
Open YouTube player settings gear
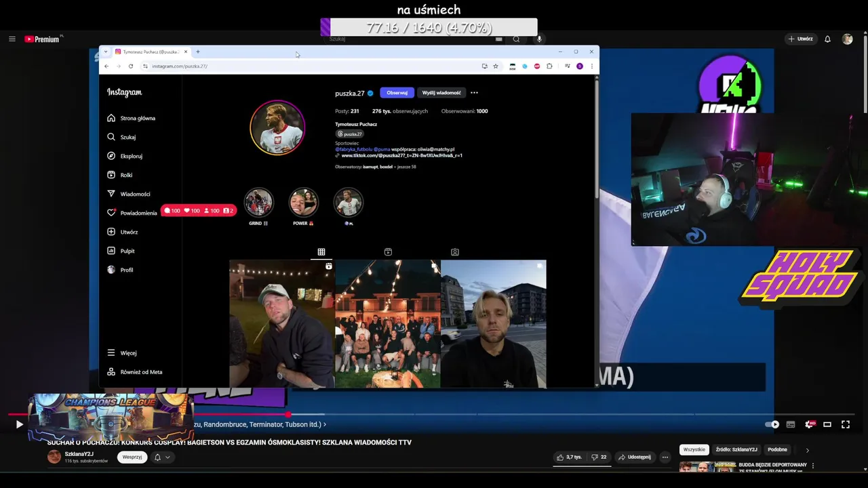click(809, 424)
